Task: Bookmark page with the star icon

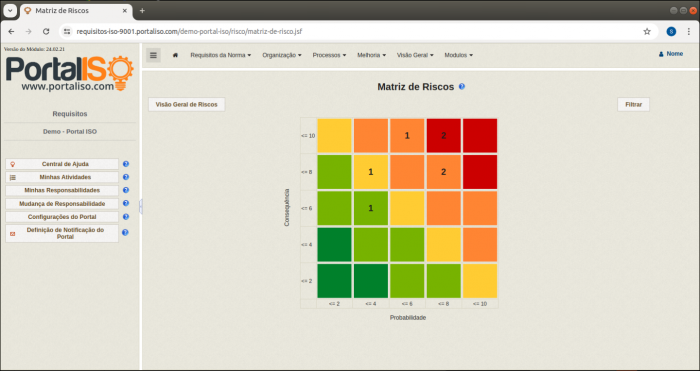Action: click(x=647, y=31)
